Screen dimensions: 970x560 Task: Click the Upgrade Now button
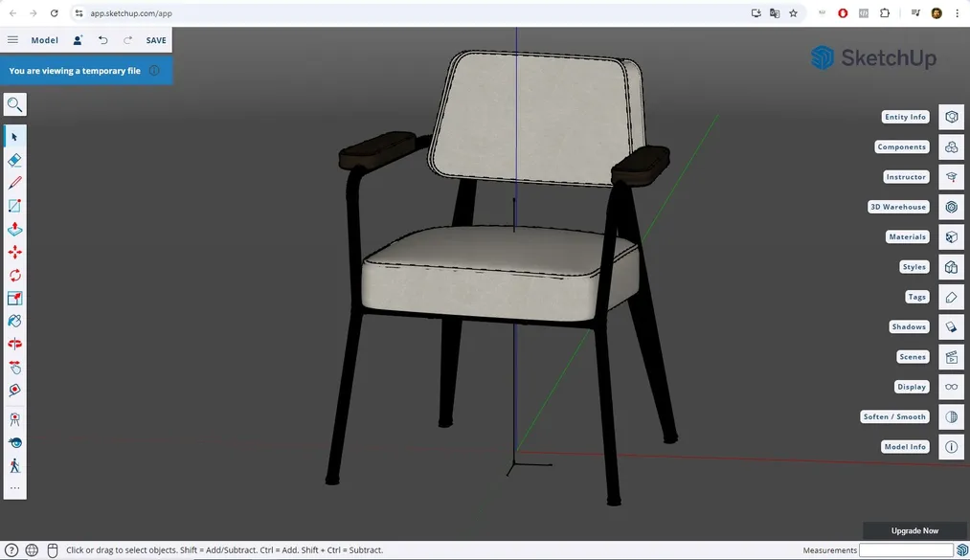click(914, 530)
